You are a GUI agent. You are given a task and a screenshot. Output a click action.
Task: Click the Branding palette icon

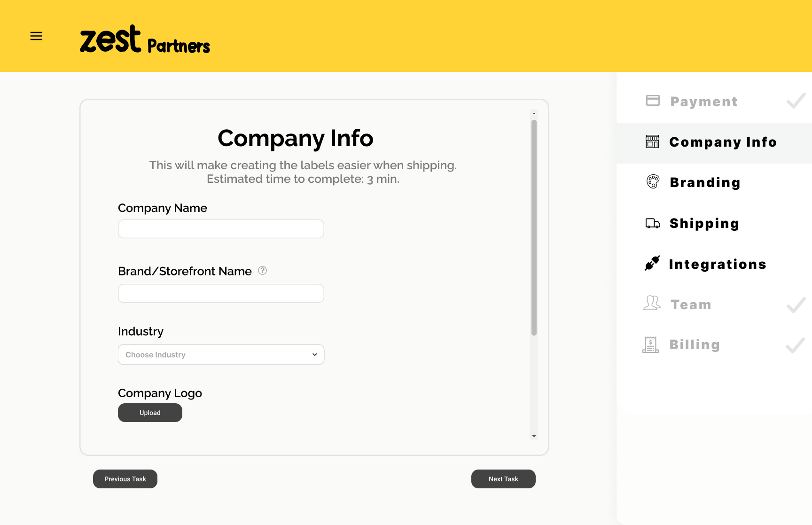(x=653, y=181)
